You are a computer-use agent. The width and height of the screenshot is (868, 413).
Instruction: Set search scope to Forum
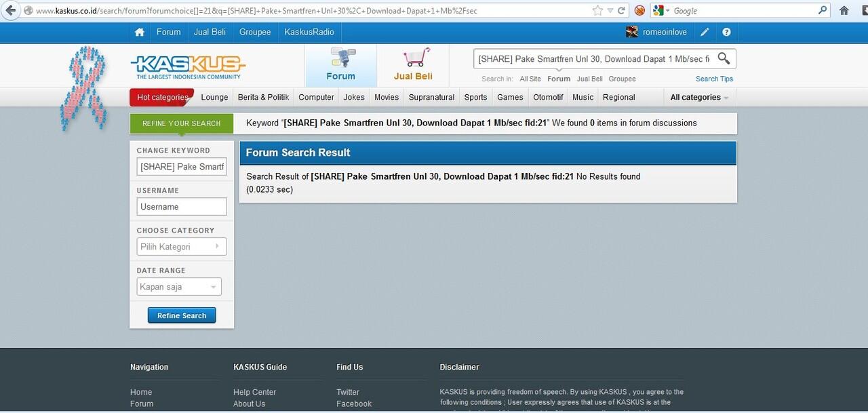coord(559,79)
